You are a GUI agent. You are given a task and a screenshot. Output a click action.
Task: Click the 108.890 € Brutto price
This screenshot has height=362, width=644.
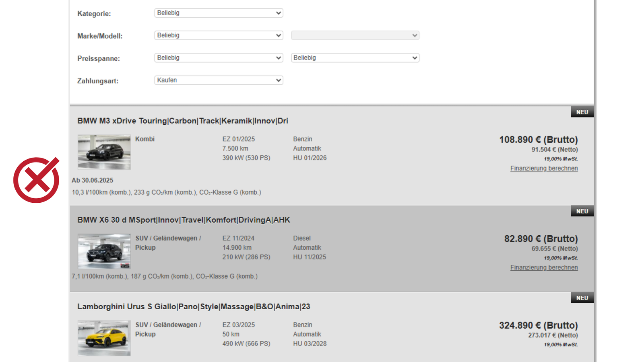(x=538, y=140)
